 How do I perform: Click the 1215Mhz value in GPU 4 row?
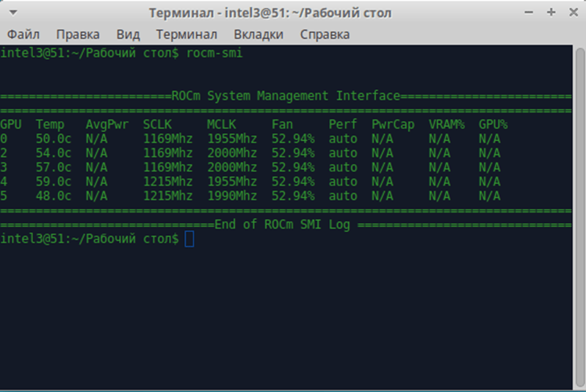pos(168,182)
